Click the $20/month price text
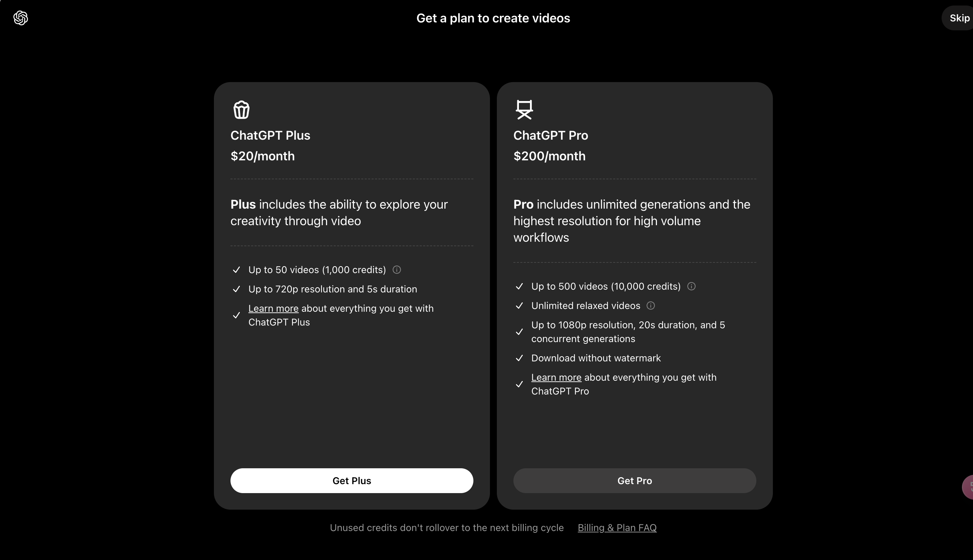Viewport: 973px width, 560px height. click(262, 156)
